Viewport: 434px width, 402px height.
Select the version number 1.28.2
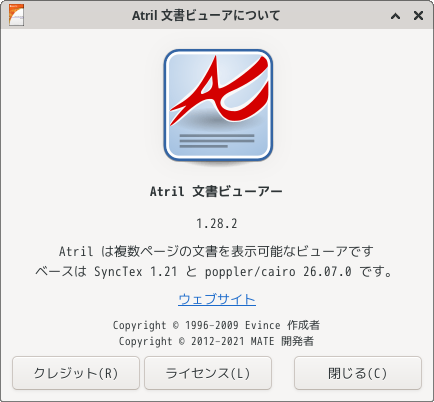(217, 223)
